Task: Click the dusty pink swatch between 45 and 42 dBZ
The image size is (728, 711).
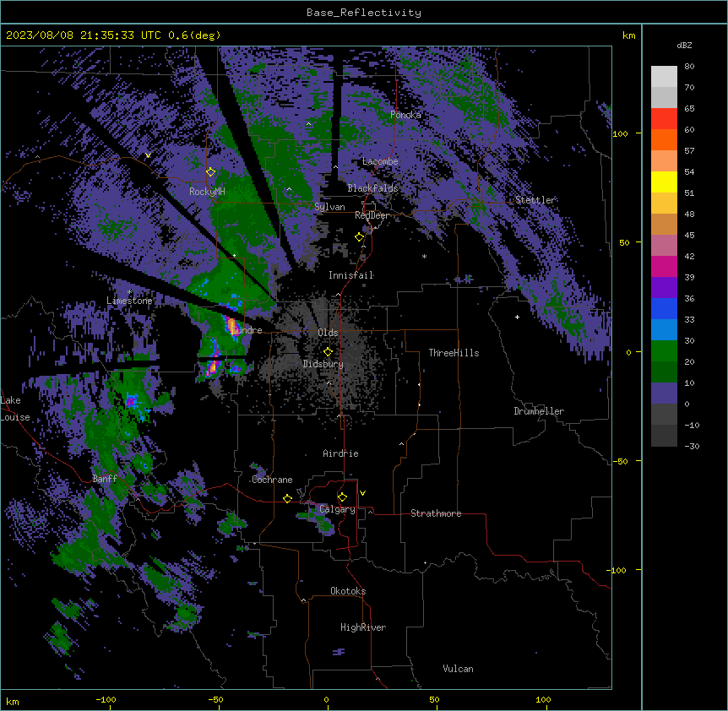Action: [664, 246]
